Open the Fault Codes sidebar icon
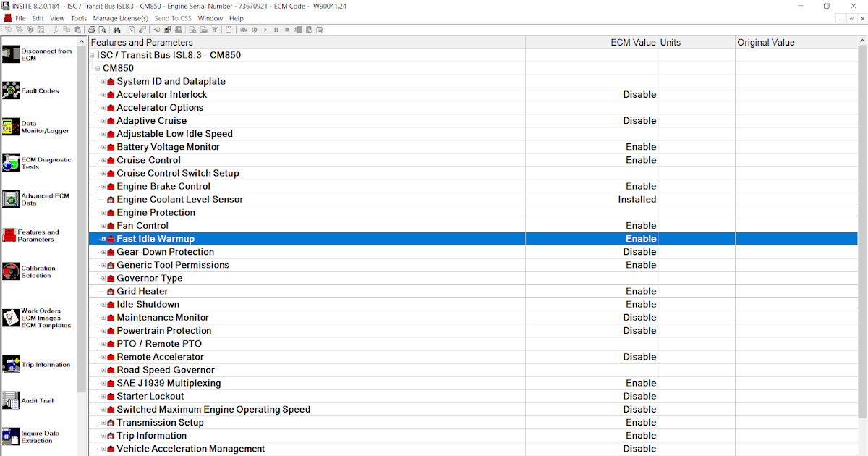868x456 pixels. pyautogui.click(x=11, y=90)
